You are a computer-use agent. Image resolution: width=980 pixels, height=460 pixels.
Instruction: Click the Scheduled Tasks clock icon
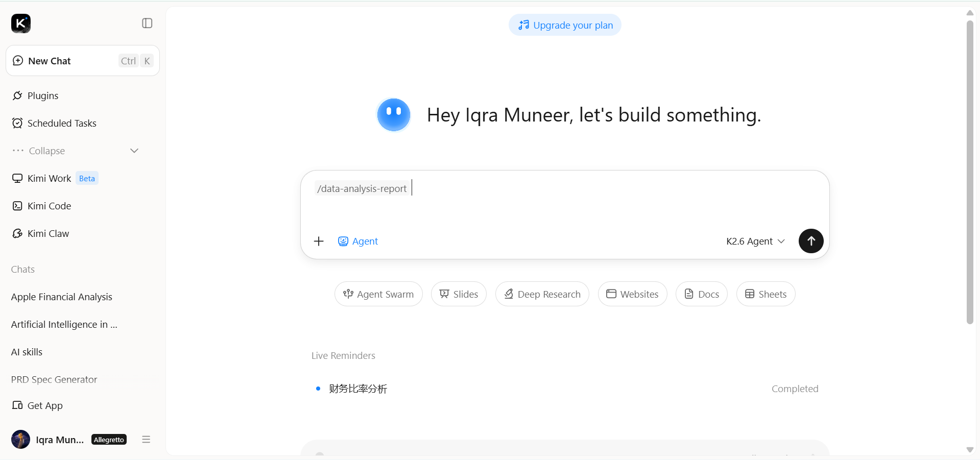(17, 124)
